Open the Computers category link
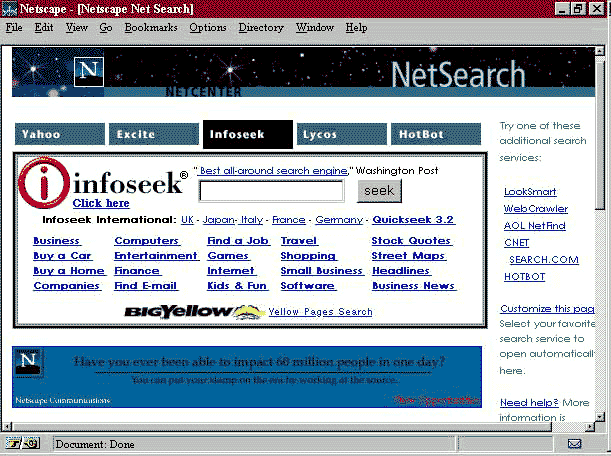 [x=147, y=241]
